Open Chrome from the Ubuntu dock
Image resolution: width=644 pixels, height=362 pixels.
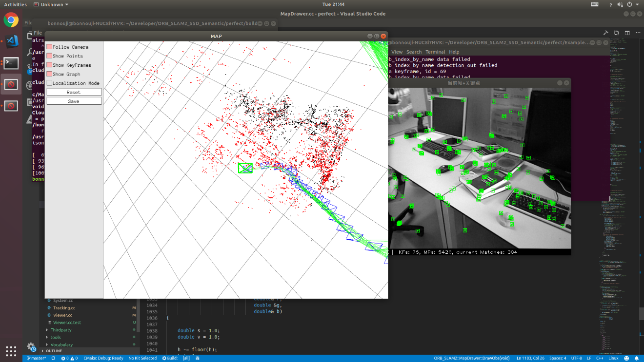click(x=11, y=20)
